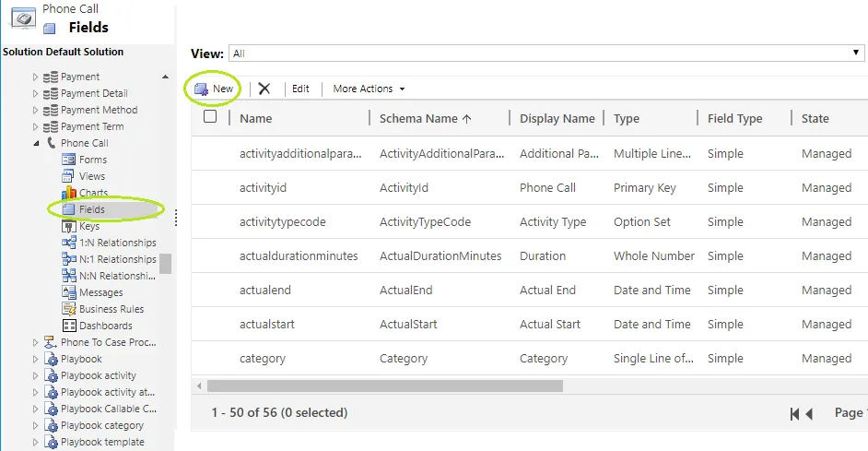
Task: Click the pane splitter handle dots
Action: (x=176, y=218)
